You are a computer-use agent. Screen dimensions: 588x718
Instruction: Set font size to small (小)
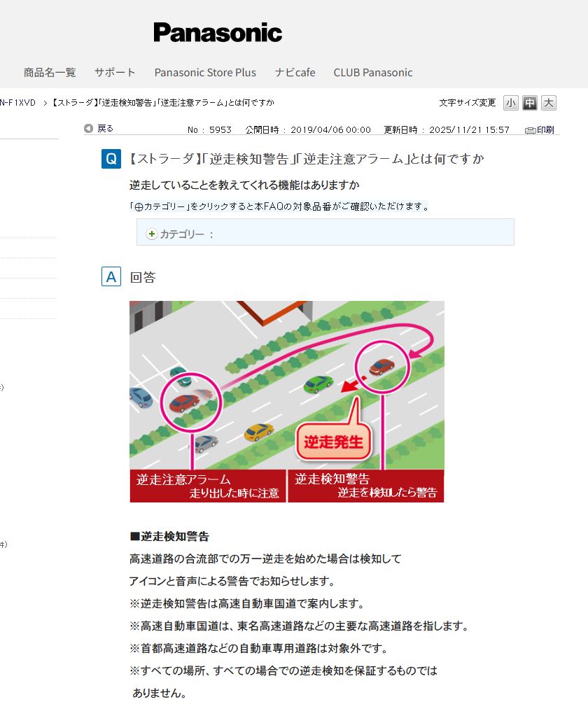511,103
